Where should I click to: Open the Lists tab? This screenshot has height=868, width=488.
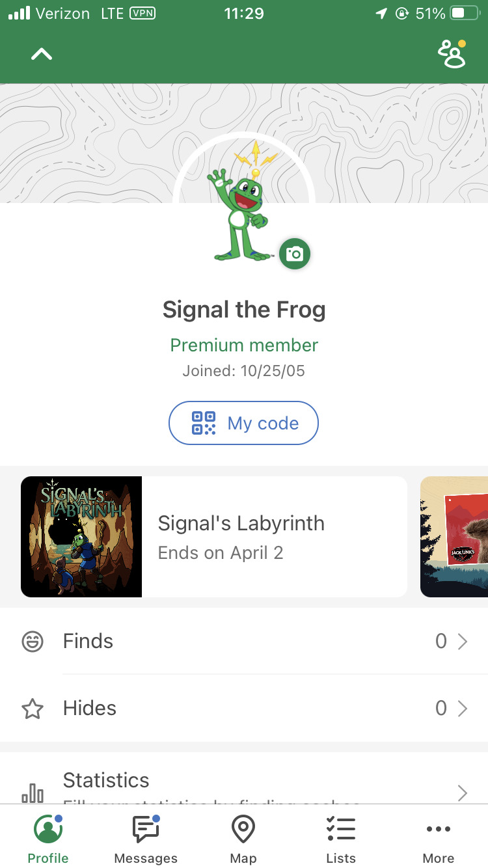[341, 839]
